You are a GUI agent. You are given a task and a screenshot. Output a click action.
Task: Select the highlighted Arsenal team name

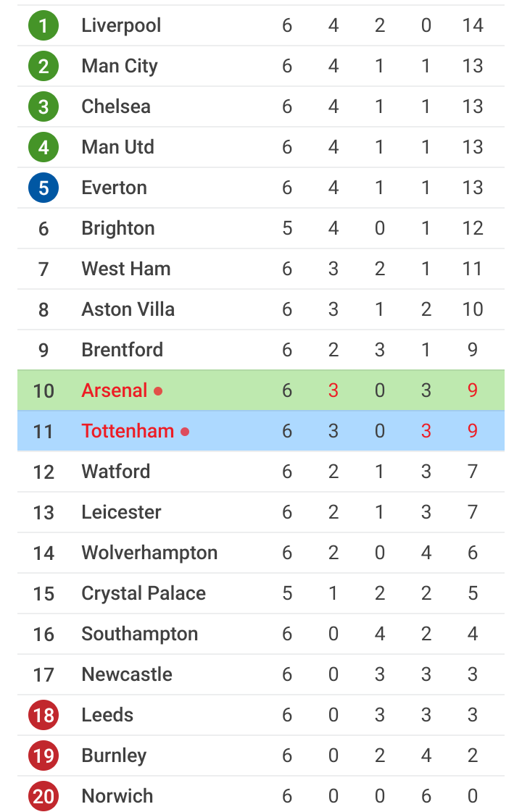pos(115,390)
